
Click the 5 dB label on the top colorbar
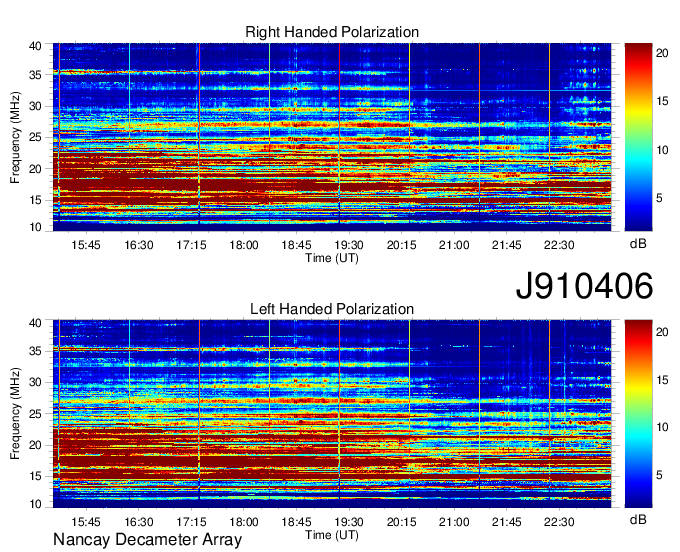659,198
